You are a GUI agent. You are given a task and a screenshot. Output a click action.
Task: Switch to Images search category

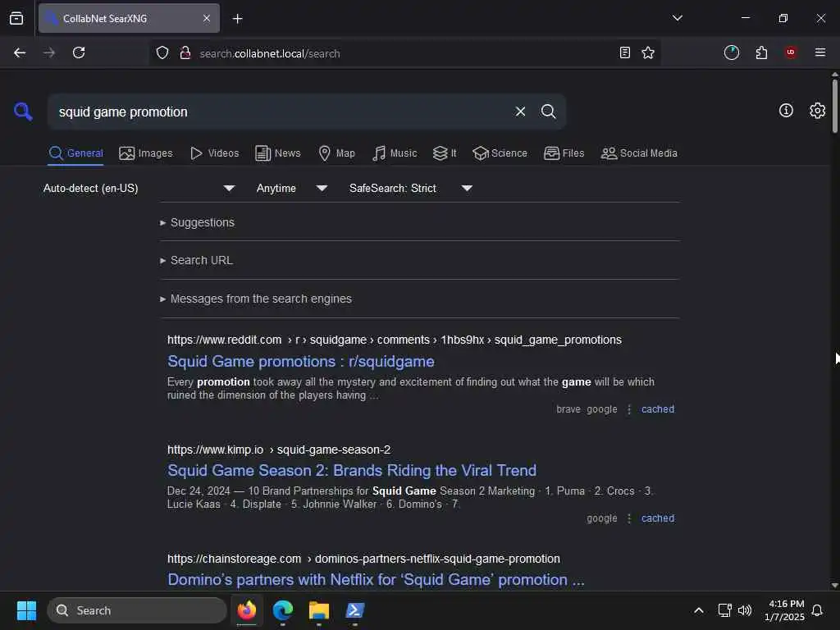point(146,153)
